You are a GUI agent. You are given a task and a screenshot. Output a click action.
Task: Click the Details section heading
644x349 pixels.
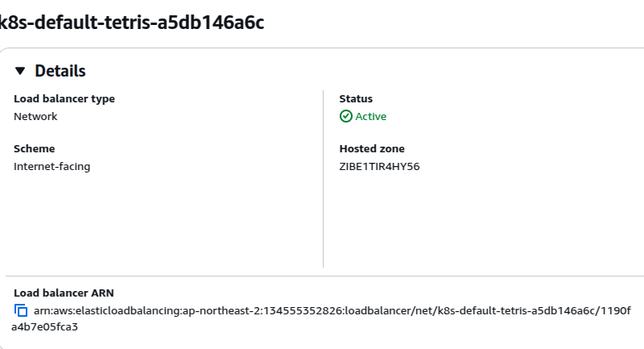coord(60,71)
